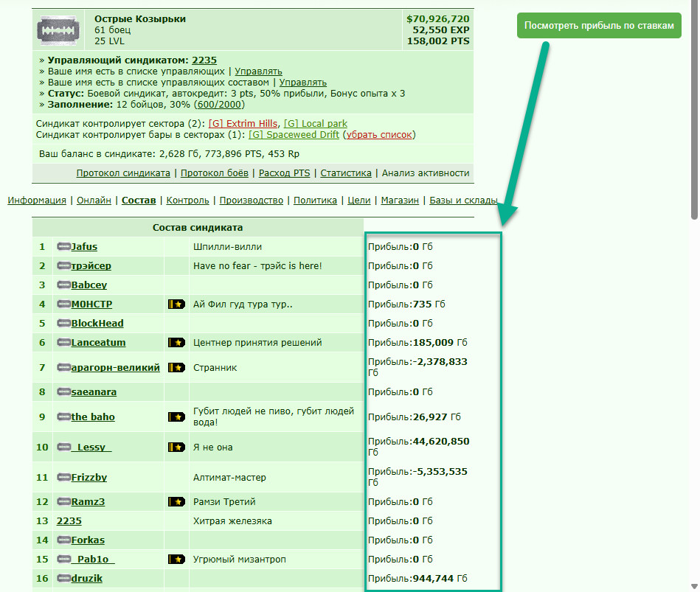Viewport: 700px width, 592px height.
Task: Click the star rank badge in арагорн-великий row
Action: coord(176,368)
